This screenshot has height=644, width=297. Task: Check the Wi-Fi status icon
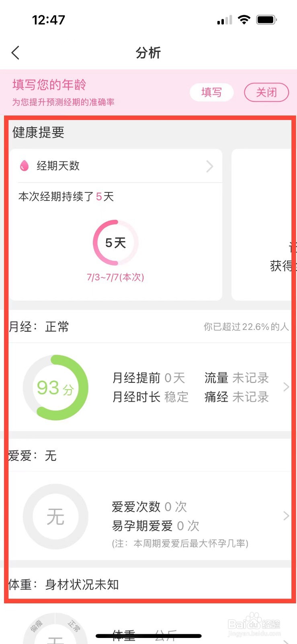244,20
